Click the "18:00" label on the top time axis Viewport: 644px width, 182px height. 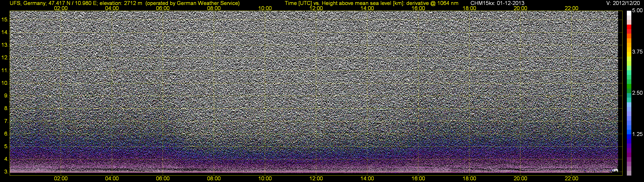click(x=469, y=8)
